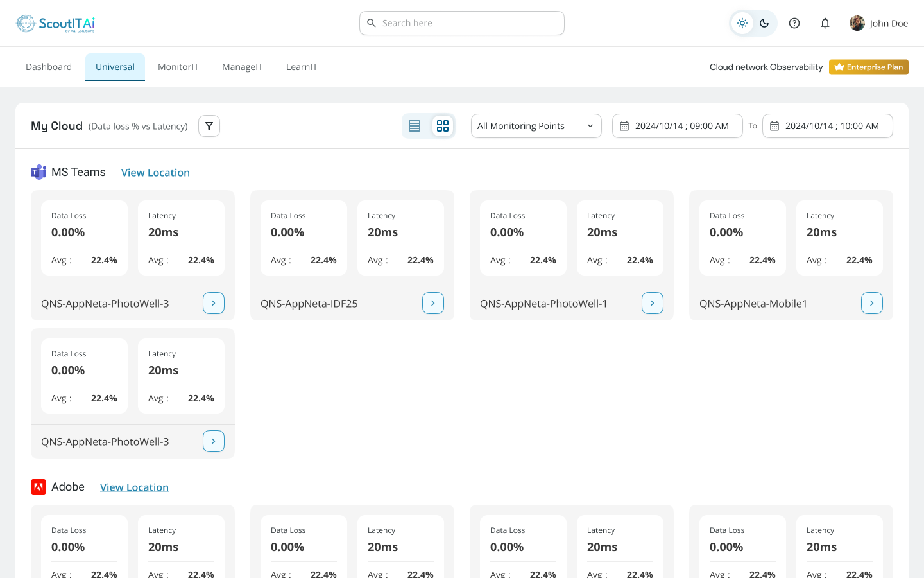The width and height of the screenshot is (924, 578).
Task: Click the ScoutITAi logo
Action: point(56,22)
